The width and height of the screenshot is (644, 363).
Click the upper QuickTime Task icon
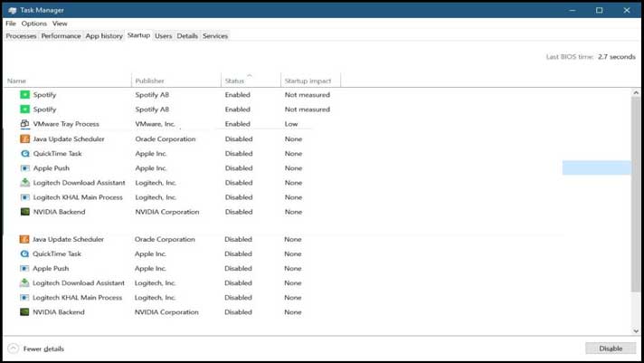(x=24, y=153)
